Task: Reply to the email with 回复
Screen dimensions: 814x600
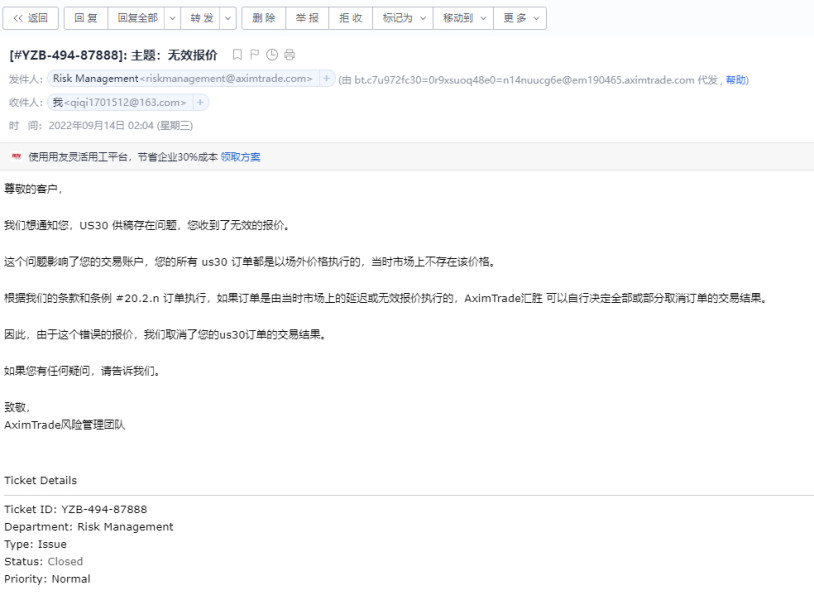Action: tap(86, 18)
